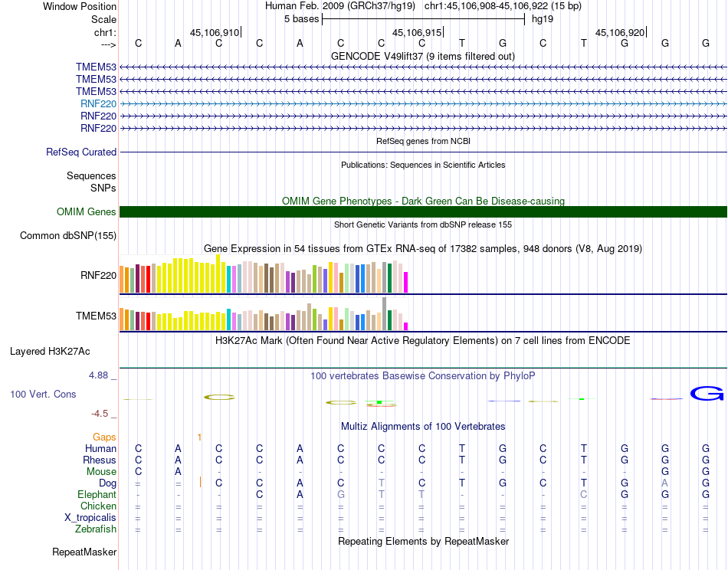Click the RefSeq Curated track label
The width and height of the screenshot is (728, 570).
tap(81, 152)
